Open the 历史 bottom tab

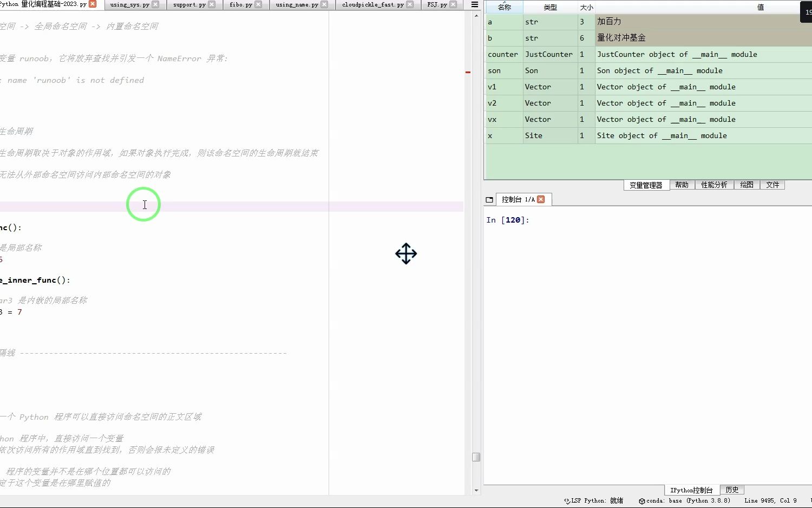[732, 490]
